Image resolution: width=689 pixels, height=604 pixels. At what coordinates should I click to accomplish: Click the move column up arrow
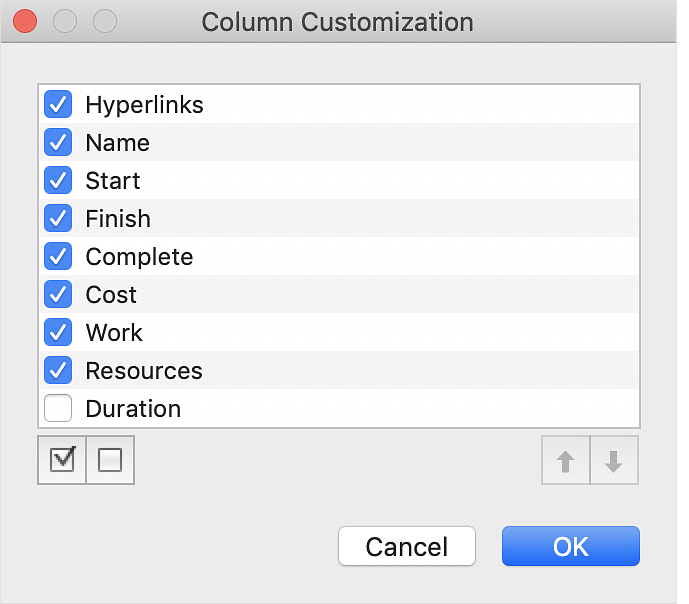[566, 461]
